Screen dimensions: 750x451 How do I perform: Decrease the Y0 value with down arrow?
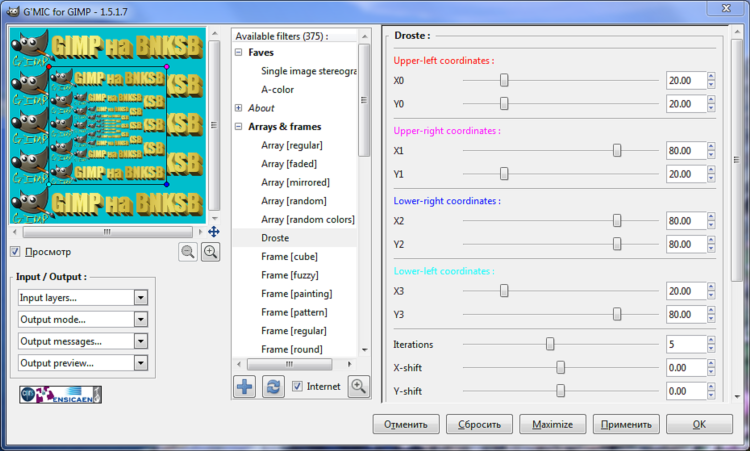click(711, 108)
